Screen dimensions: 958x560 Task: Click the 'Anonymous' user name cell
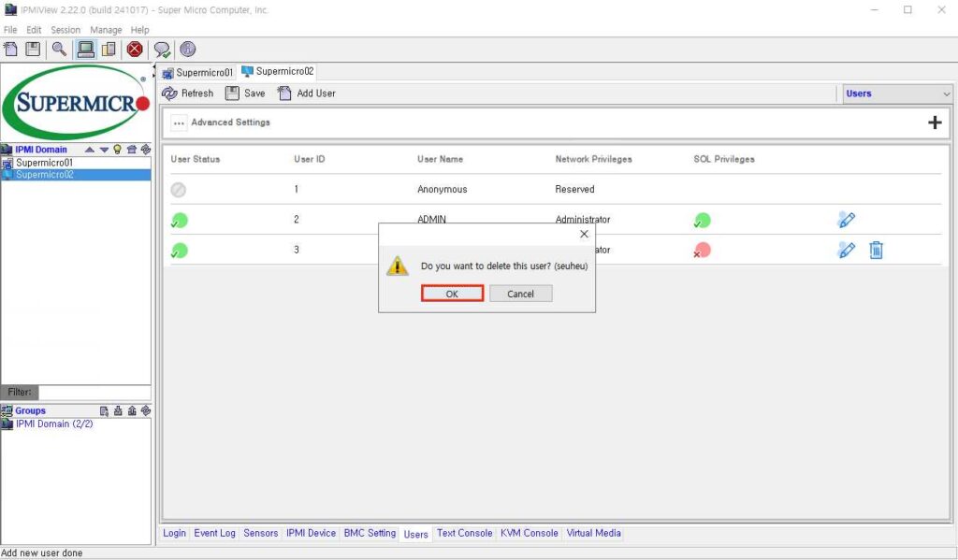coord(443,189)
